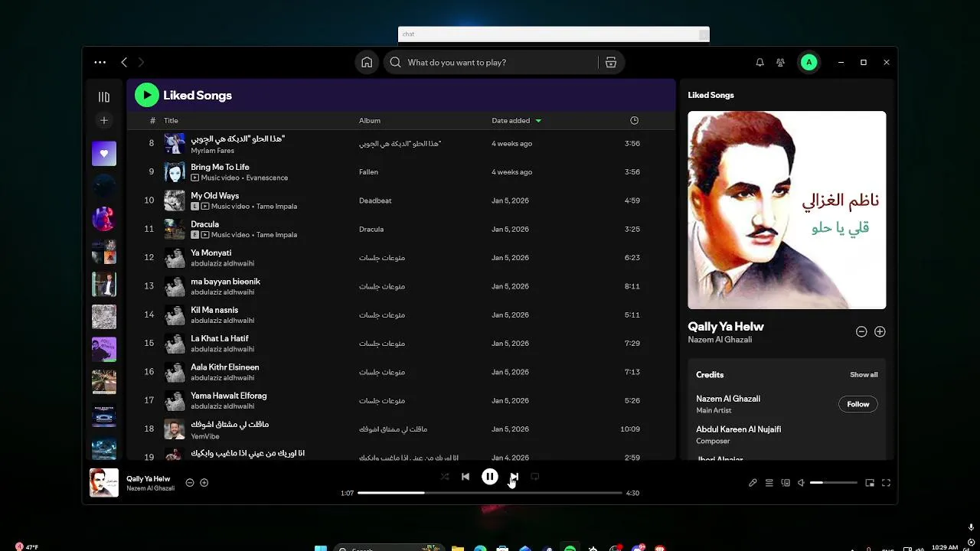
Task: Pause the current song
Action: (x=490, y=477)
